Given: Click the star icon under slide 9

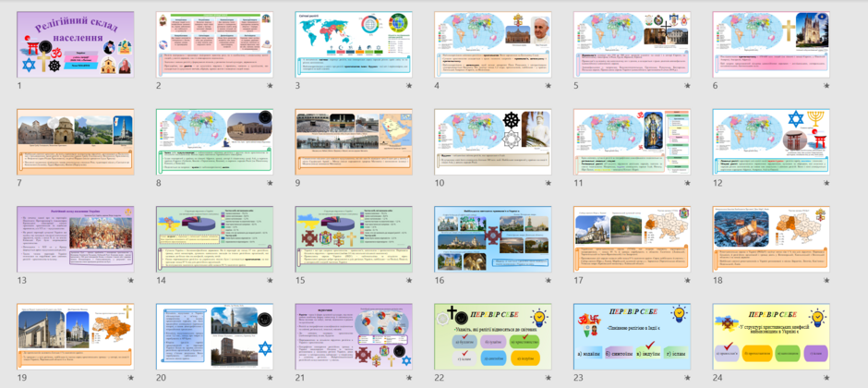Looking at the screenshot, I should pos(409,183).
